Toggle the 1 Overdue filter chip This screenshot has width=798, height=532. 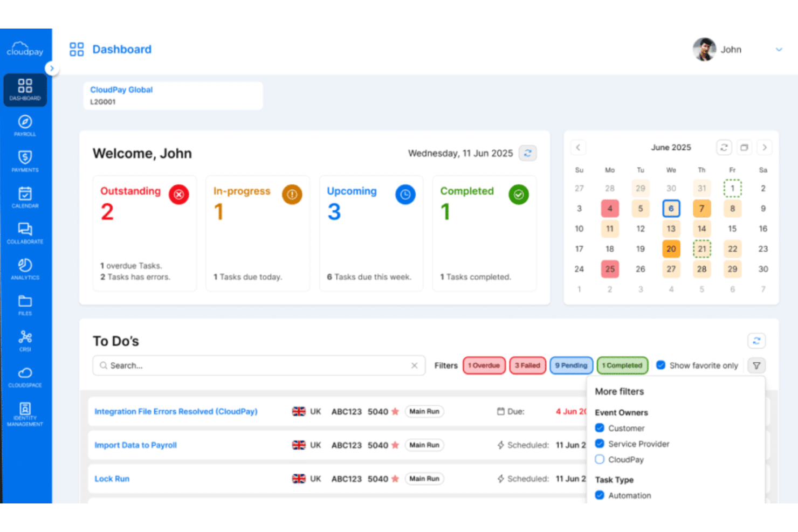[x=484, y=365]
